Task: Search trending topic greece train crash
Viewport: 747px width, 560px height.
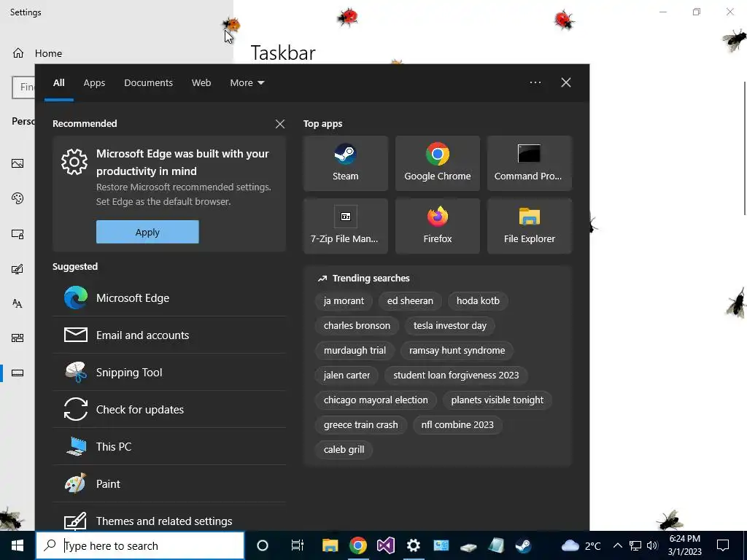Action: point(360,424)
